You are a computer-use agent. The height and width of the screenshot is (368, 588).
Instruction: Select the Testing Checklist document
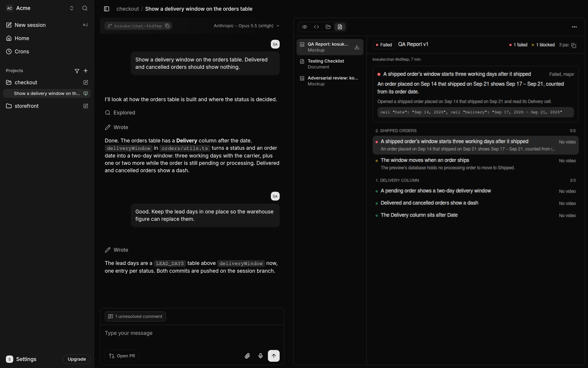(x=330, y=64)
